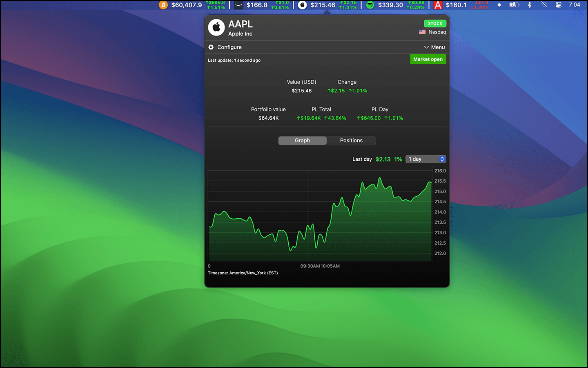The height and width of the screenshot is (368, 588).
Task: Click the price chart's latest point at right edge
Action: click(431, 183)
